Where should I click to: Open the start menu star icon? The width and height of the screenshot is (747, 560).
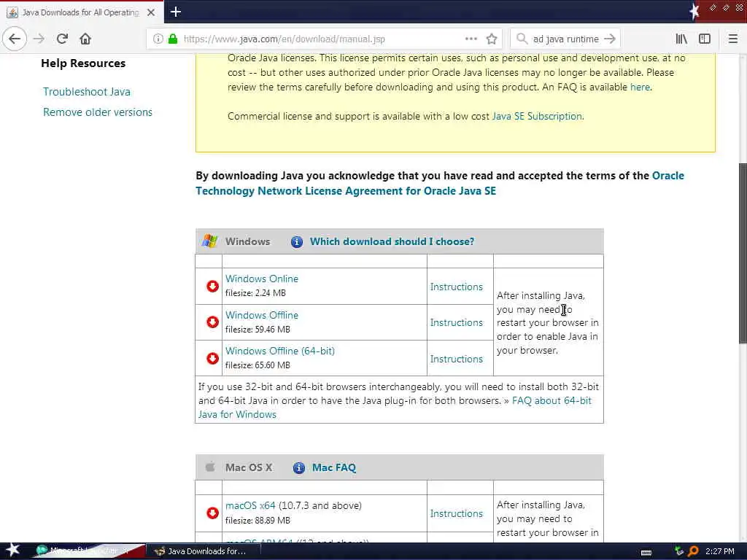pyautogui.click(x=12, y=551)
